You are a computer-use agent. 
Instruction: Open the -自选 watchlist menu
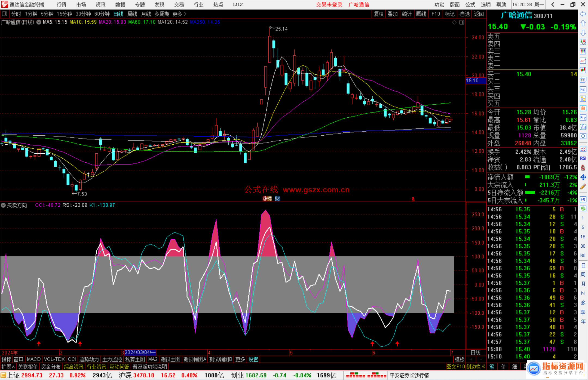pos(464,14)
